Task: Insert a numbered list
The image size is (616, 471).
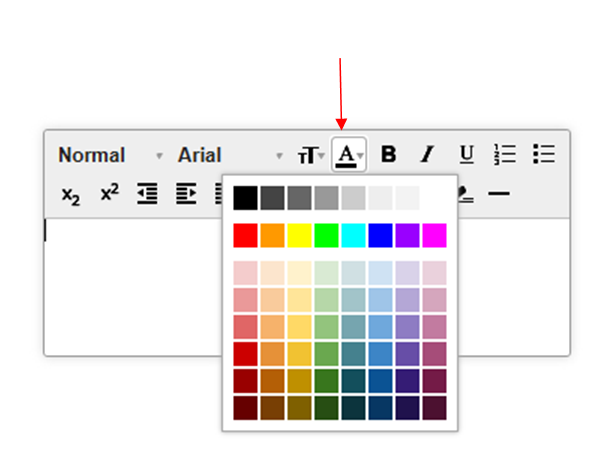Action: (x=505, y=155)
